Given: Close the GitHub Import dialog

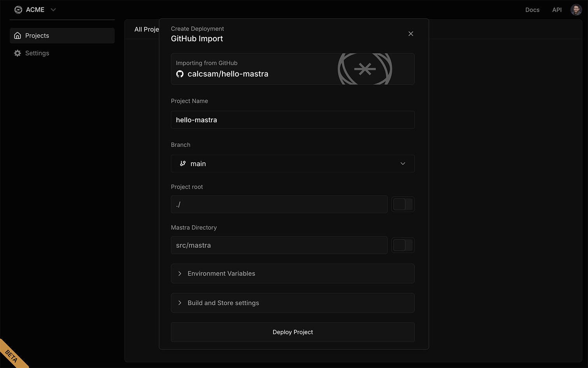Looking at the screenshot, I should (x=411, y=34).
